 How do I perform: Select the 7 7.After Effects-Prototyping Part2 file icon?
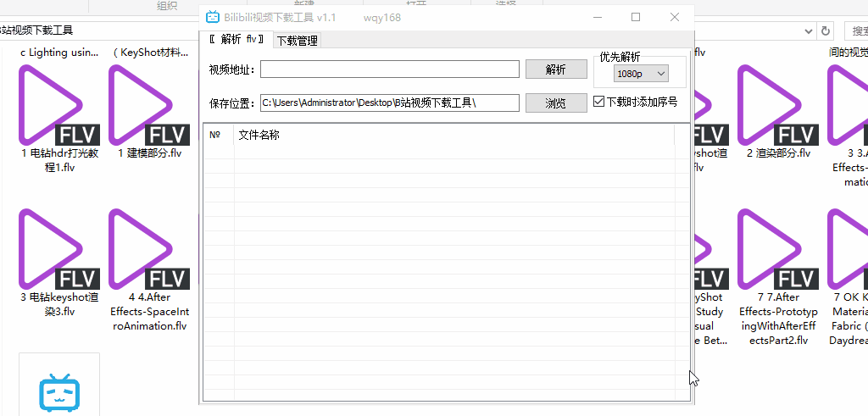click(778, 249)
